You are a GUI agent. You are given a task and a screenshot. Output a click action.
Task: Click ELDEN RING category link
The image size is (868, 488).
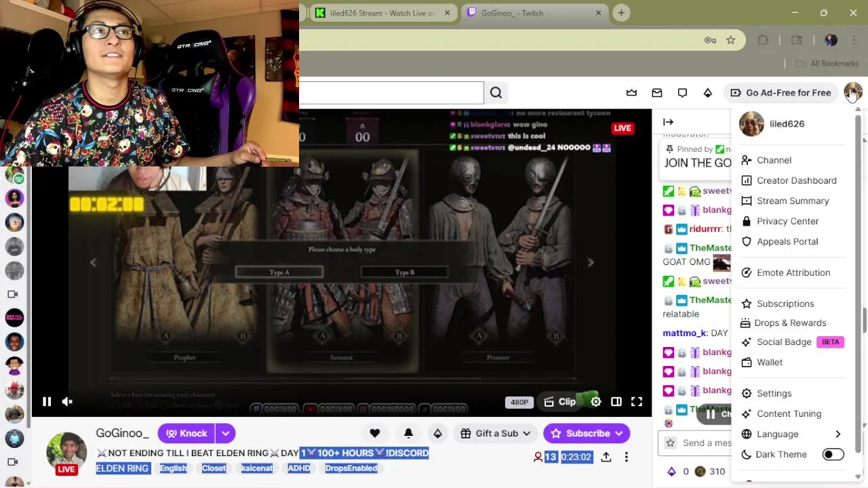(x=122, y=468)
